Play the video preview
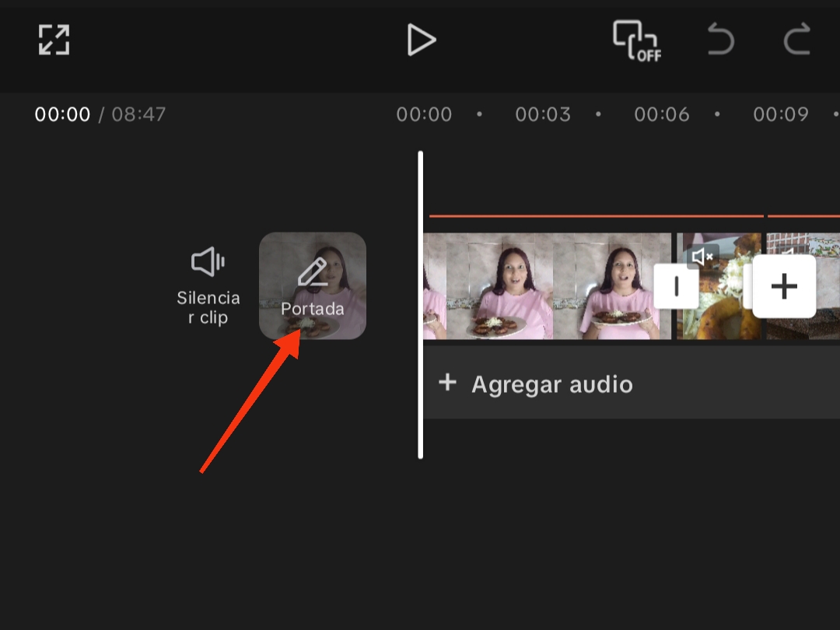This screenshot has height=630, width=840. click(x=421, y=40)
